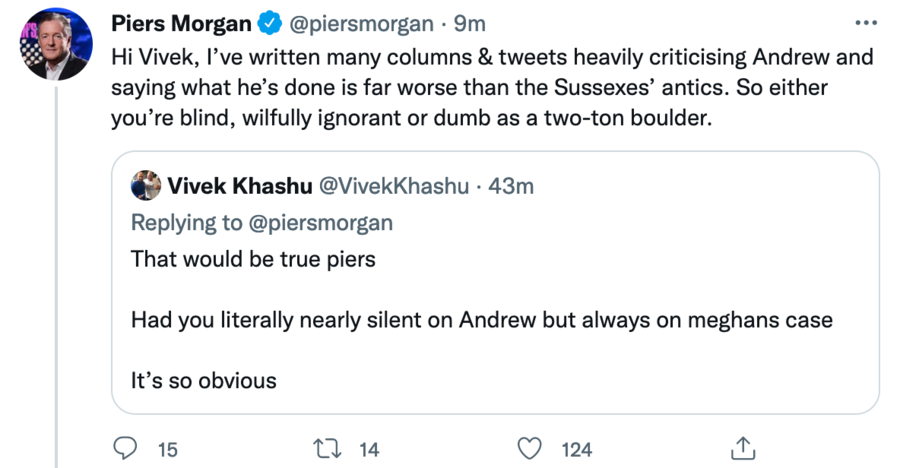Click the 15 replies count

168,450
